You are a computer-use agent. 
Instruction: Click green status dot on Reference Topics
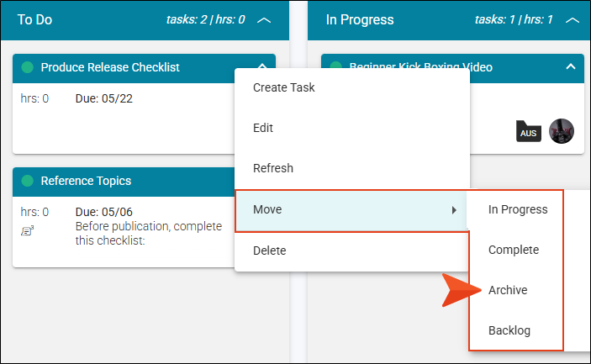tap(28, 181)
